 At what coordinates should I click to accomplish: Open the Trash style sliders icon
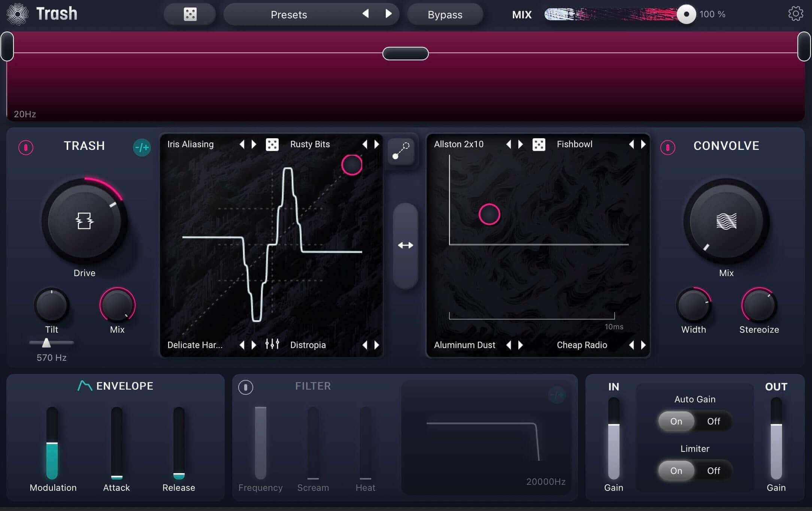click(272, 344)
